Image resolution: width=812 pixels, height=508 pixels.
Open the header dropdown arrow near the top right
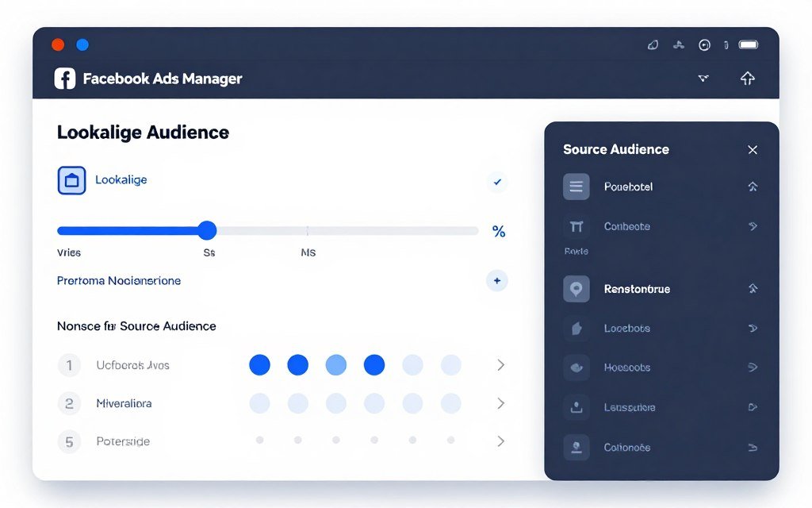pos(703,78)
